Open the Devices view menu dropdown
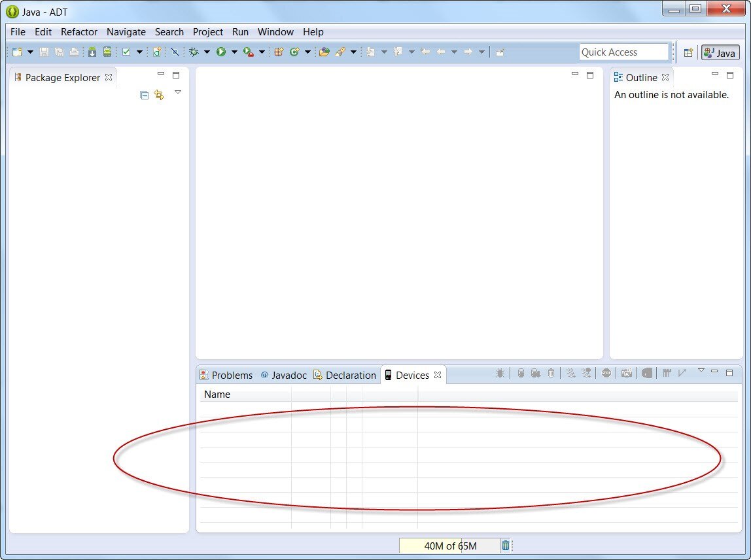This screenshot has width=751, height=560. [701, 371]
